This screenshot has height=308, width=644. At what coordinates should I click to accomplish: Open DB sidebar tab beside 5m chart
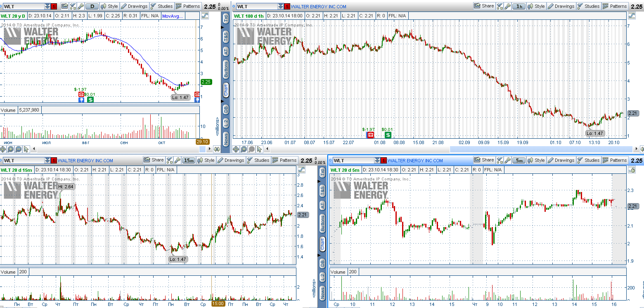coord(322,263)
